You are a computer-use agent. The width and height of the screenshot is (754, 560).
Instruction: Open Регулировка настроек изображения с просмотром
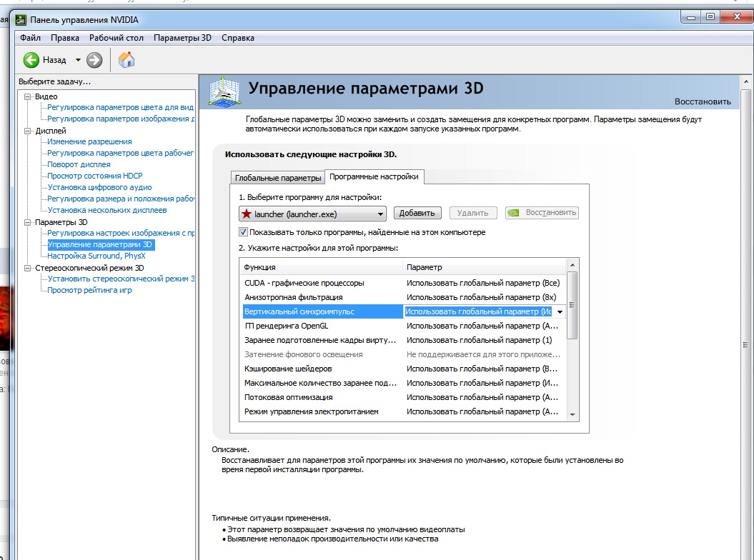(121, 233)
